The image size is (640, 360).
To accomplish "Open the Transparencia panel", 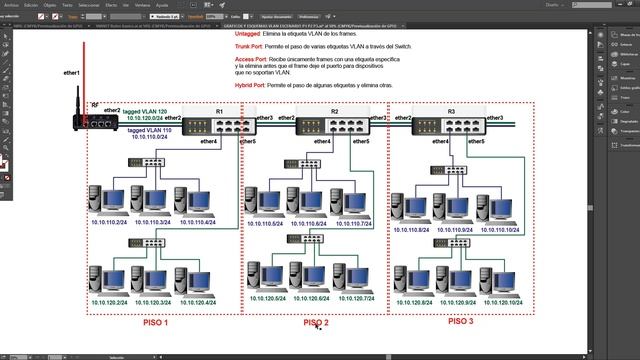I will pos(624,131).
